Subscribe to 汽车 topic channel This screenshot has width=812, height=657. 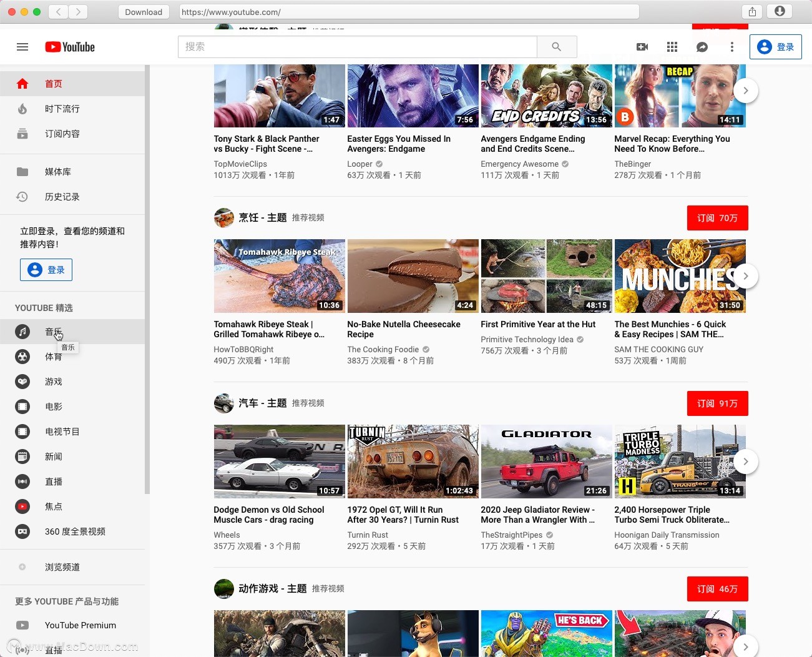point(717,403)
